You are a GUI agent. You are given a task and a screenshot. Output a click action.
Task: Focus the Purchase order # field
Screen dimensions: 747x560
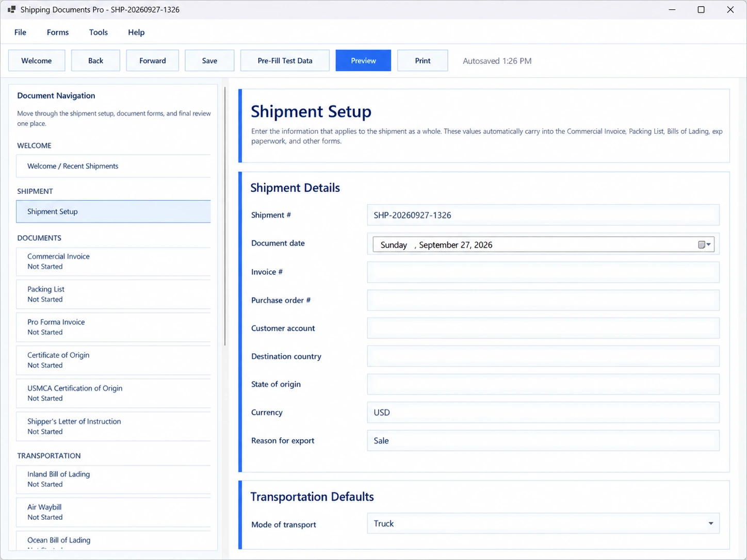[x=543, y=300]
